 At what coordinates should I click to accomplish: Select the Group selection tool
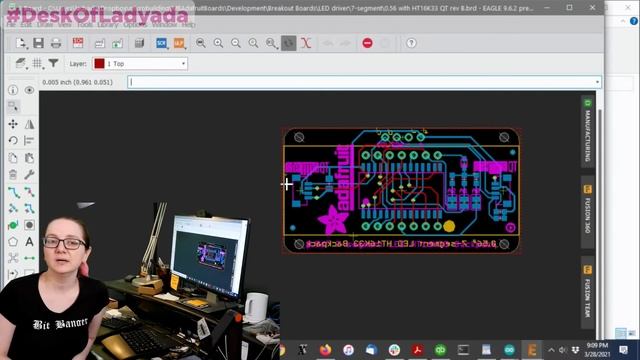(13, 107)
